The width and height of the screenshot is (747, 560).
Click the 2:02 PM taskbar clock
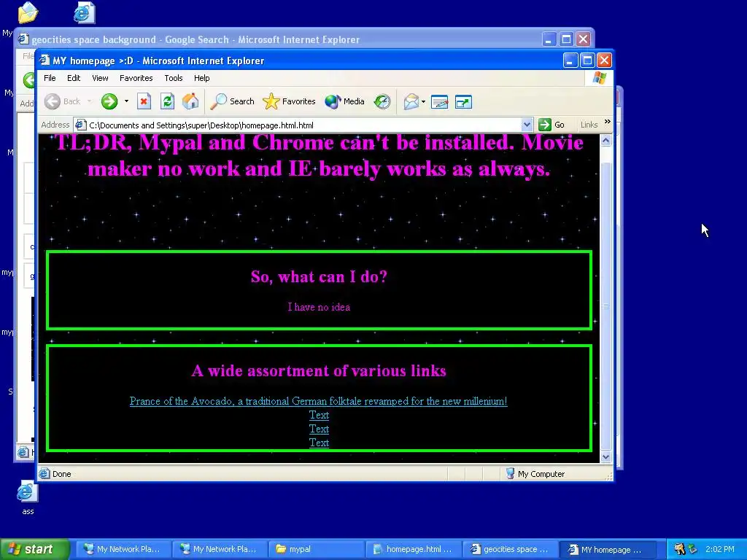click(x=719, y=549)
